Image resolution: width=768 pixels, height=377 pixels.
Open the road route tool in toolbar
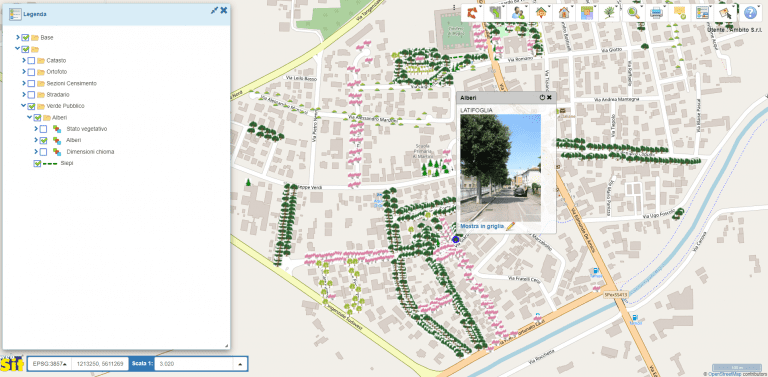[496, 13]
